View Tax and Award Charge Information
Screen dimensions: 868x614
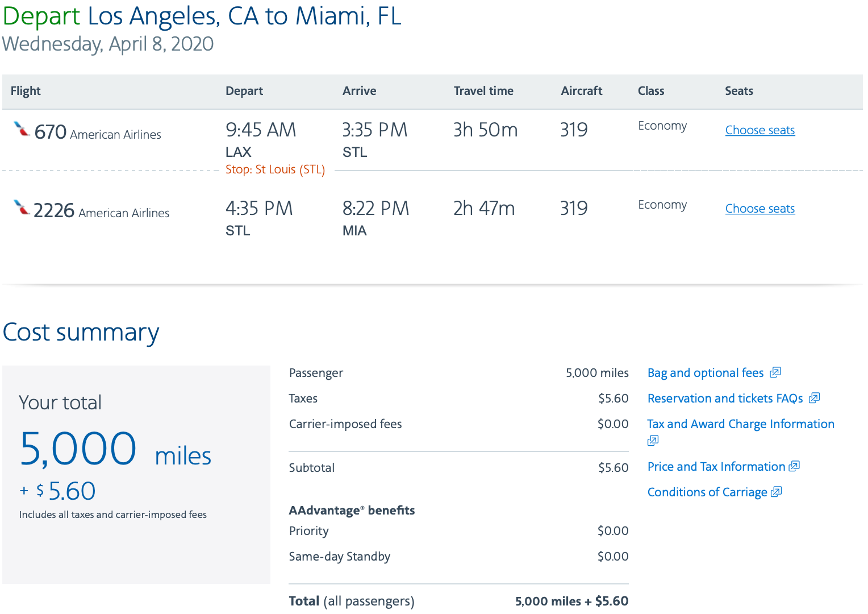click(740, 424)
